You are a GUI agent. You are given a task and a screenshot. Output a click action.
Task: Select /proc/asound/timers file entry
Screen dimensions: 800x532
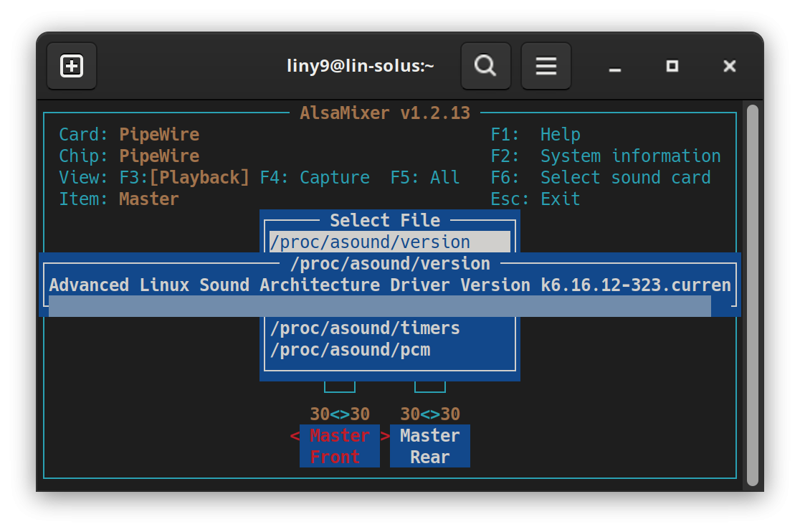(x=365, y=328)
